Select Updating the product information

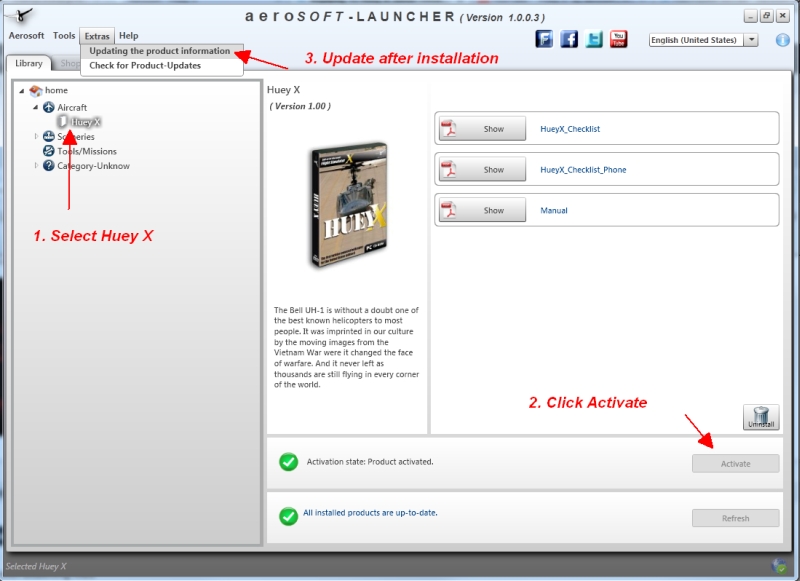160,51
